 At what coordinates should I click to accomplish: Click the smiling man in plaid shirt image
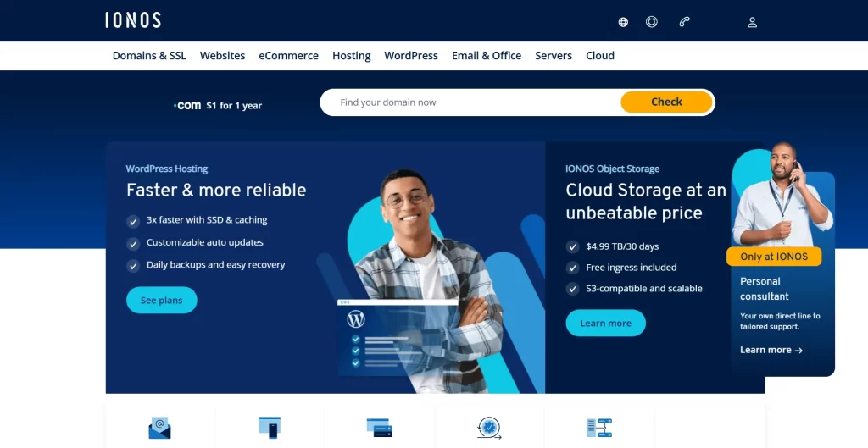(429, 281)
